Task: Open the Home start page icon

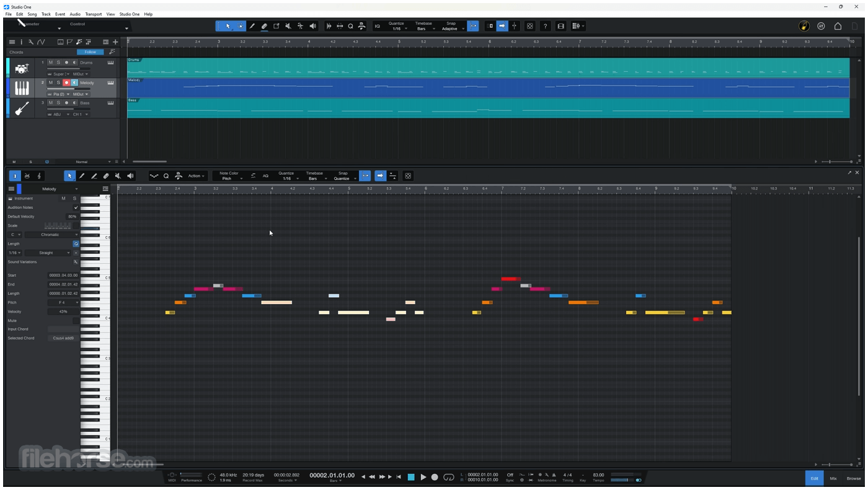Action: tap(838, 26)
